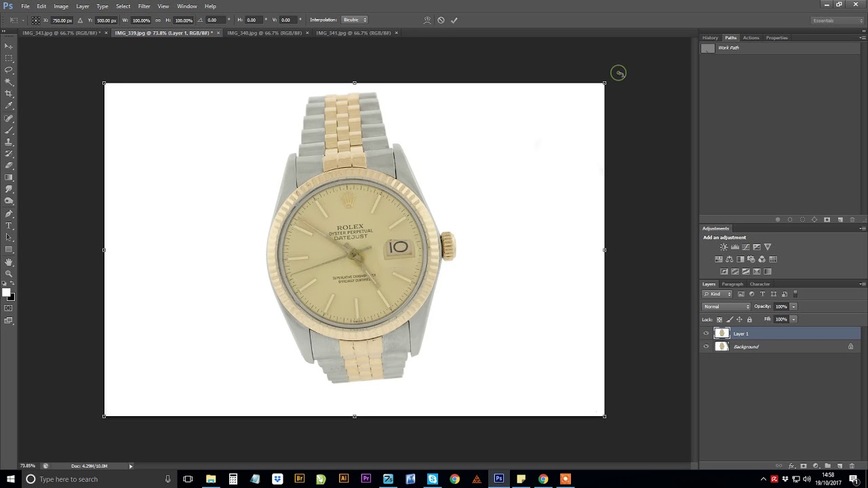Add a Vibrance adjustment

767,247
